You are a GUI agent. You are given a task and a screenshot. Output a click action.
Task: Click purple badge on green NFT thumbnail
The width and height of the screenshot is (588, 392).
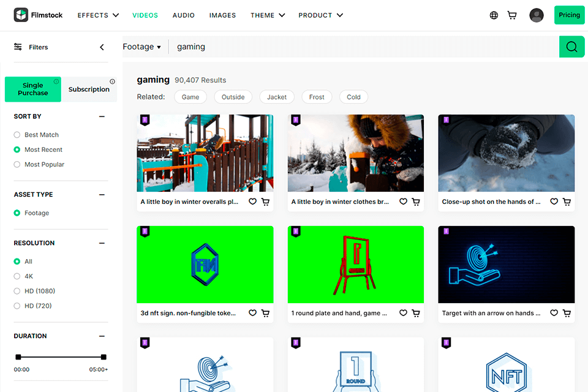tap(145, 232)
